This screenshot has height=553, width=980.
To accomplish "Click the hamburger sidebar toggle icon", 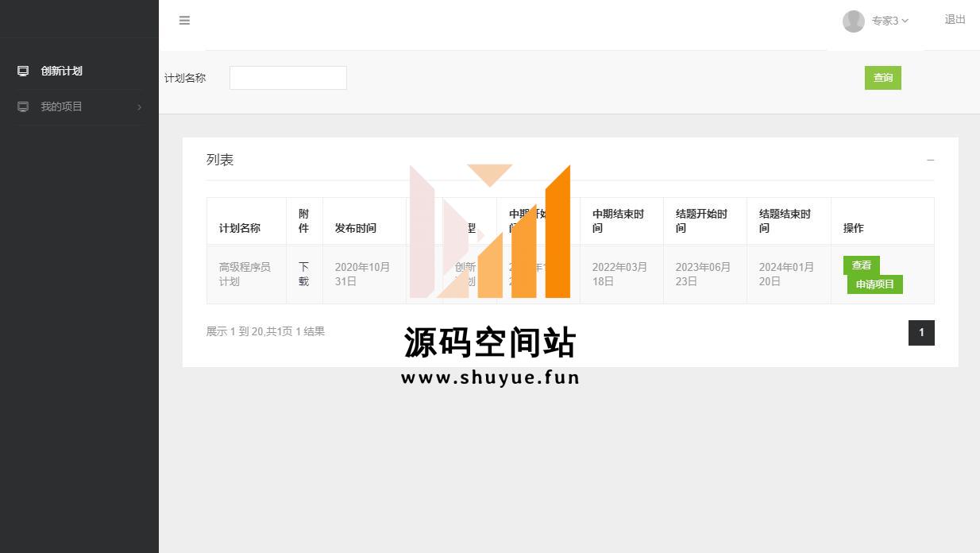I will point(184,21).
